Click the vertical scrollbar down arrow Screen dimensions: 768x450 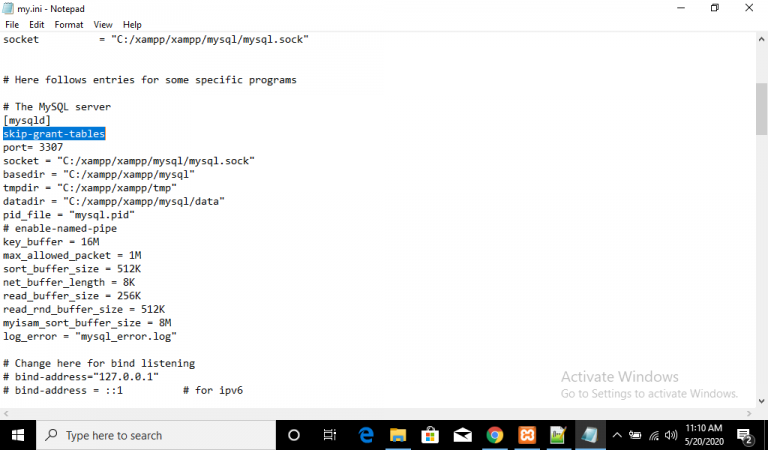761,400
